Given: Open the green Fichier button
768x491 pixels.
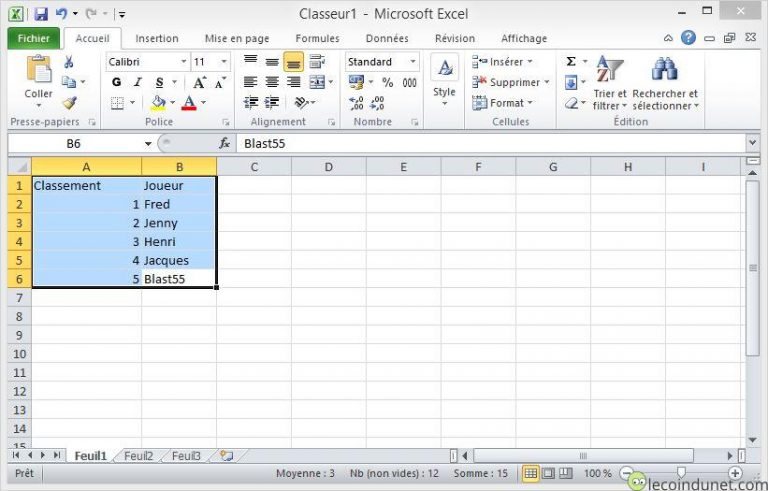Looking at the screenshot, I should tap(34, 39).
